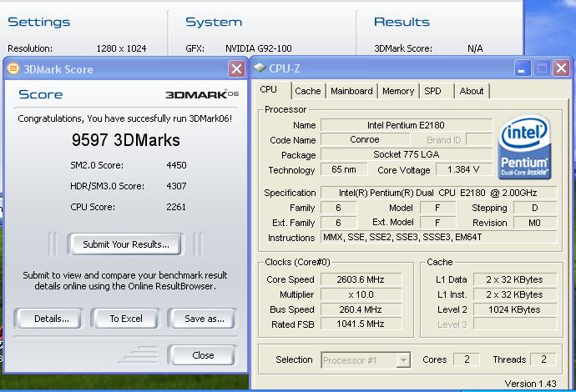576x392 pixels.
Task: Open the Processor #1 selection dropdown
Action: click(x=403, y=360)
